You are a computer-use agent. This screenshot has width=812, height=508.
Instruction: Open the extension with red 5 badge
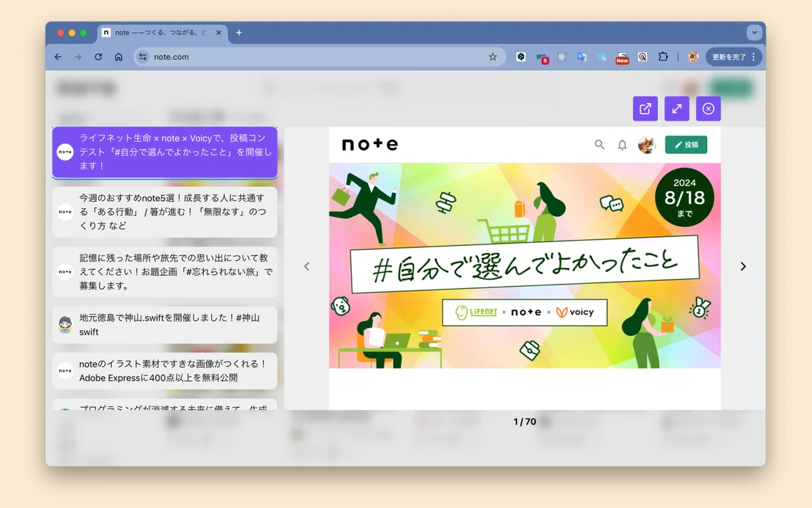click(542, 58)
